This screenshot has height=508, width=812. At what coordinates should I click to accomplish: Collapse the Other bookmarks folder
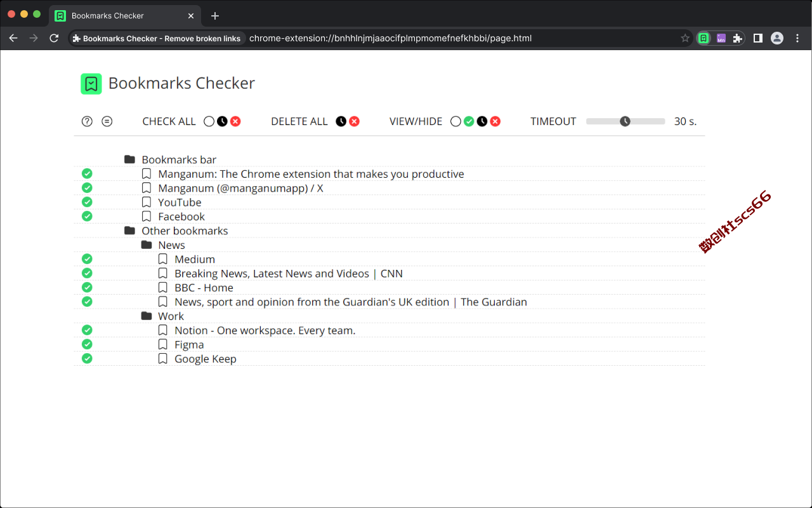(130, 231)
